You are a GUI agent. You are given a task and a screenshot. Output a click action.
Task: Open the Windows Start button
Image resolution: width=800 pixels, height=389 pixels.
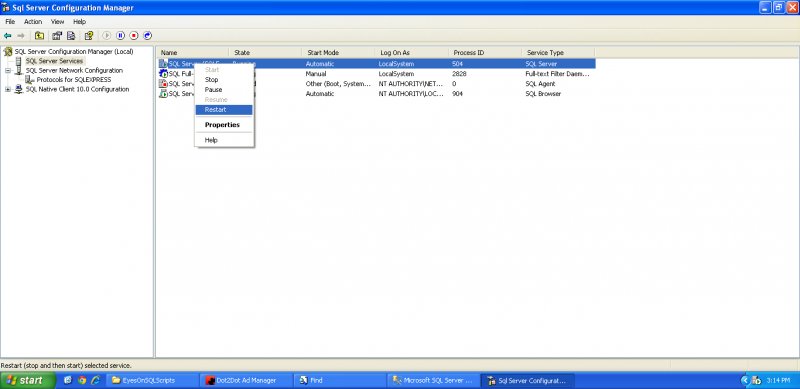click(x=28, y=380)
